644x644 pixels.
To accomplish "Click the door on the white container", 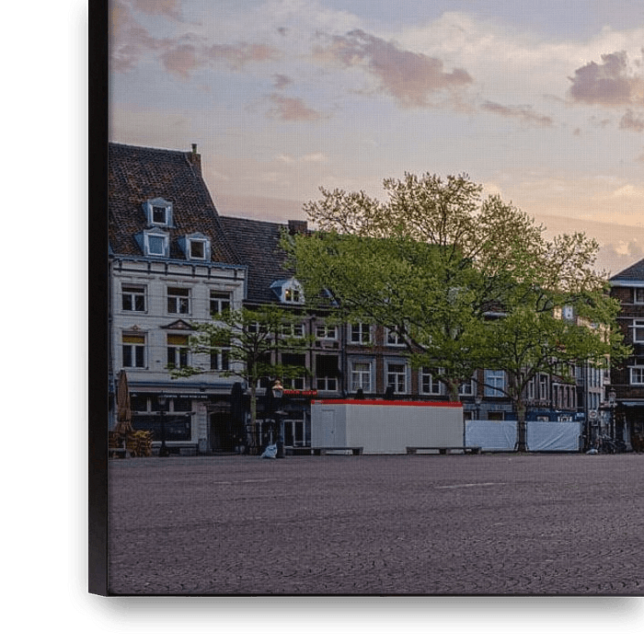I will pyautogui.click(x=324, y=428).
